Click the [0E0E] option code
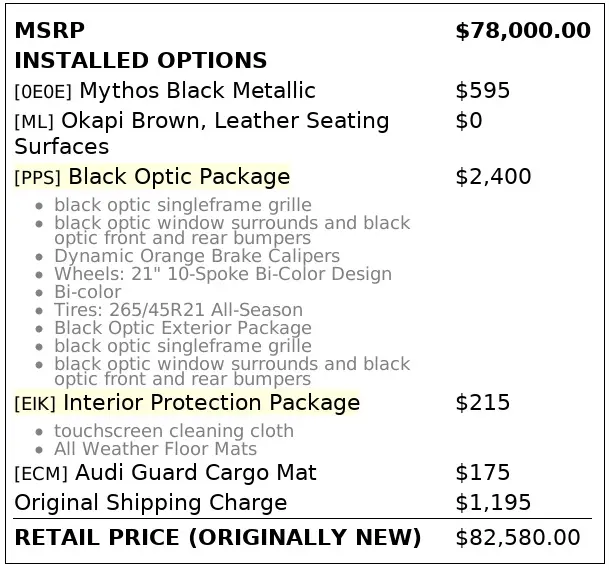This screenshot has height=570, width=609. (43, 92)
